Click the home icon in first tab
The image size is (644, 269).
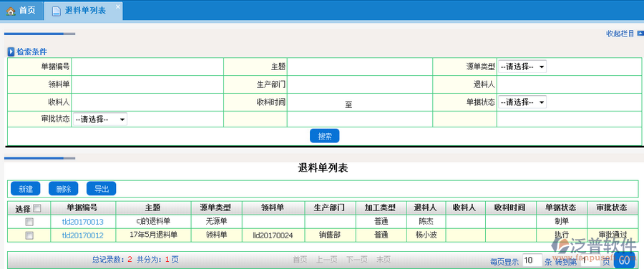[x=11, y=11]
